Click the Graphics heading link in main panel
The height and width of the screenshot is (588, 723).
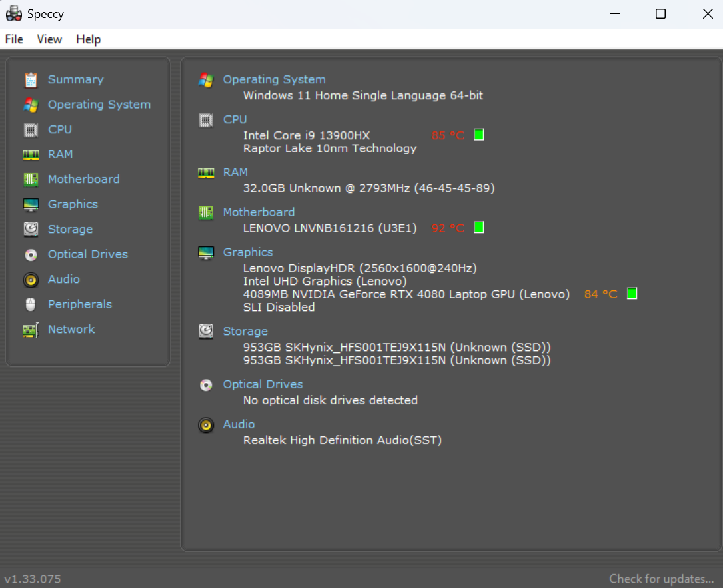(x=248, y=252)
